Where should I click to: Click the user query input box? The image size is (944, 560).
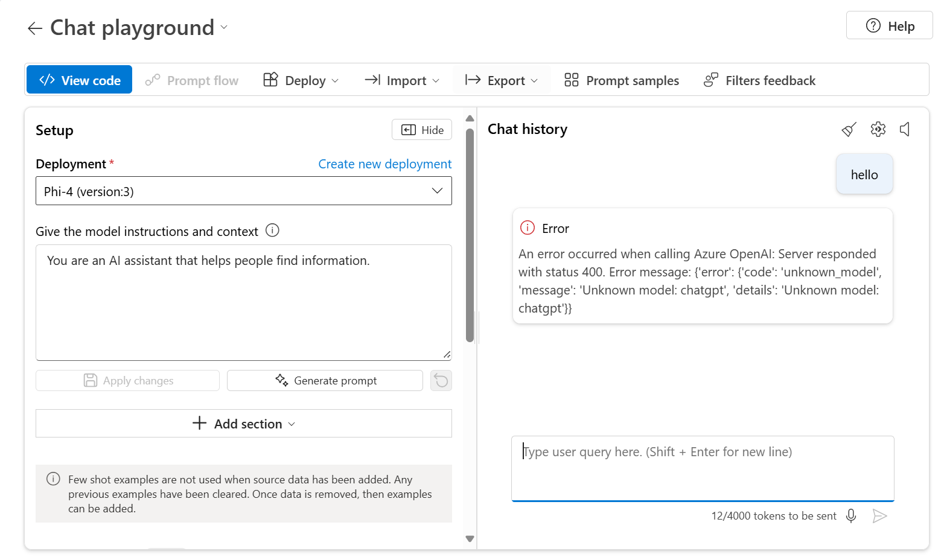(703, 468)
